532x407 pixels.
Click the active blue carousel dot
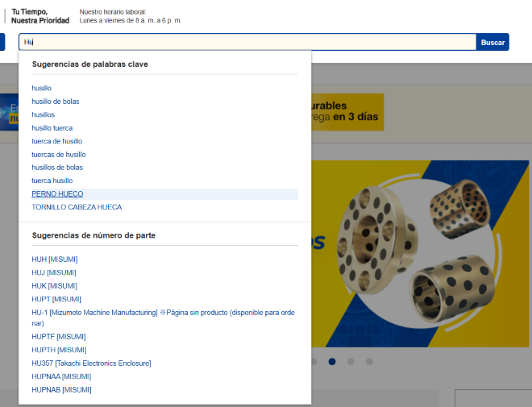click(331, 362)
